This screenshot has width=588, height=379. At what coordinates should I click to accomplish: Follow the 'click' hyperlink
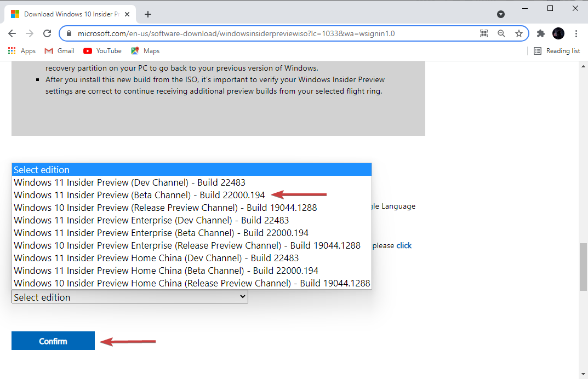(404, 245)
